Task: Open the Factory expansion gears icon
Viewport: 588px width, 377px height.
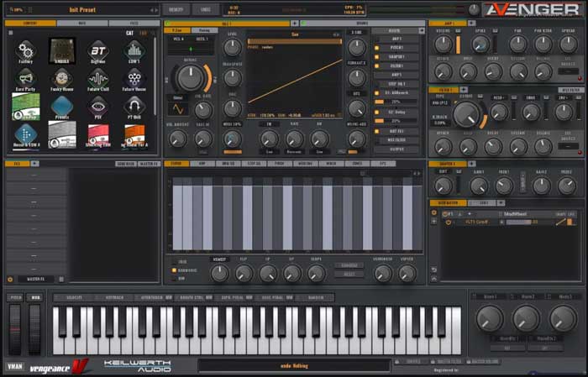Action: (25, 50)
